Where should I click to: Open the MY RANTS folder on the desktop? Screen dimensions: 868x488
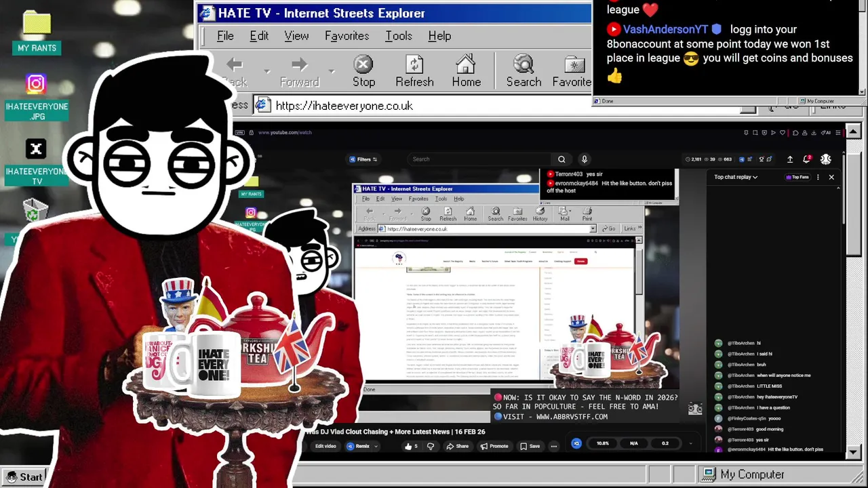37,32
